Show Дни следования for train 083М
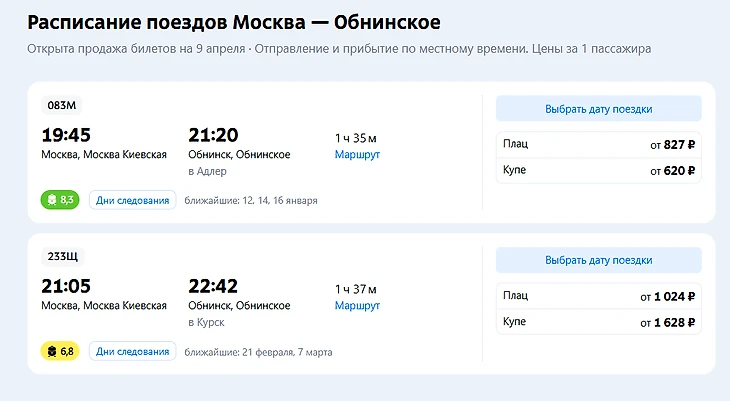730x401 pixels. point(132,200)
